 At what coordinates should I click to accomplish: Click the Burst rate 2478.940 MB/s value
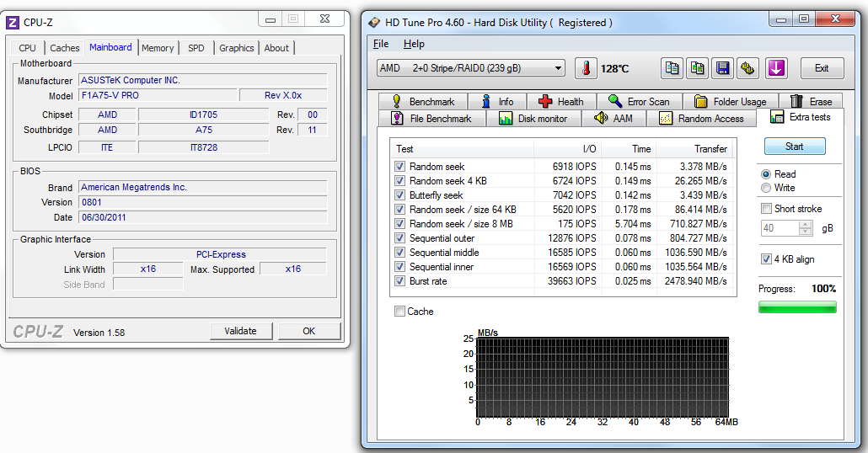[x=695, y=281]
